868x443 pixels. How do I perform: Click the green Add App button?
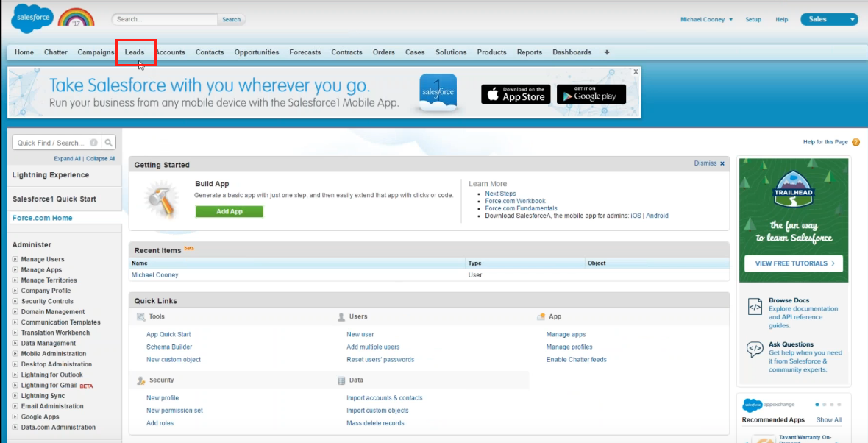230,211
